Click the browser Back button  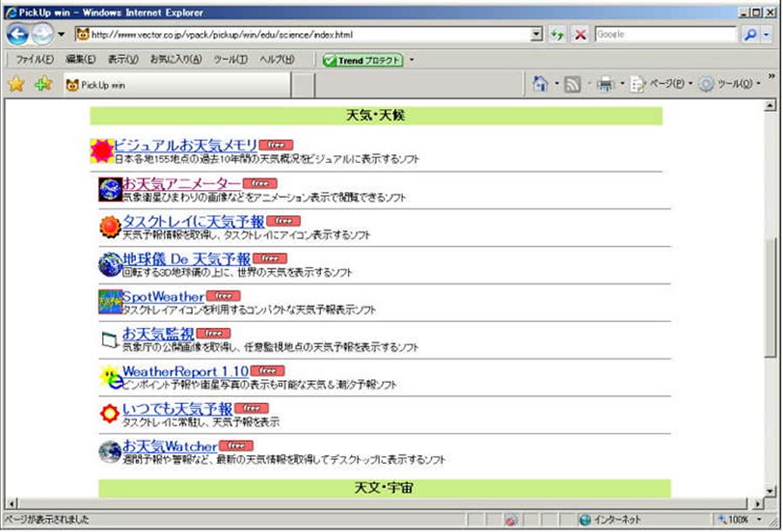(17, 35)
